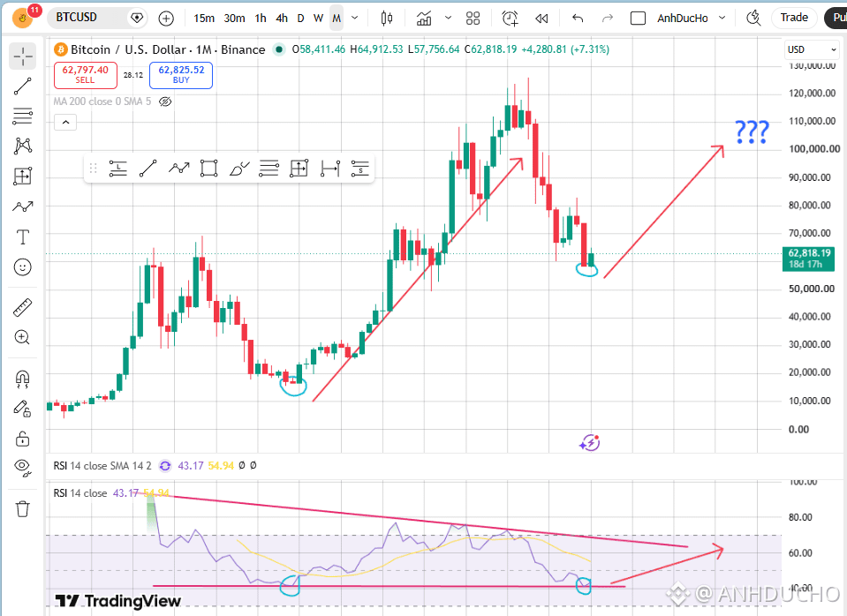
Task: Select the ruler measure tool
Action: tap(23, 308)
